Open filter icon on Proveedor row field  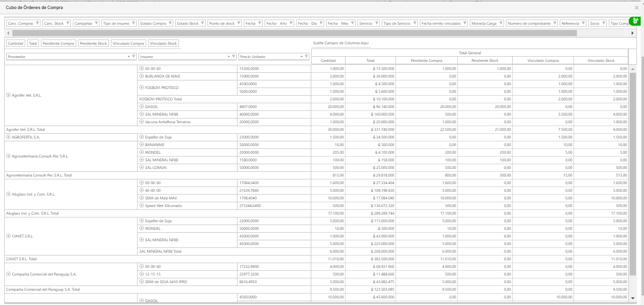pyautogui.click(x=133, y=56)
